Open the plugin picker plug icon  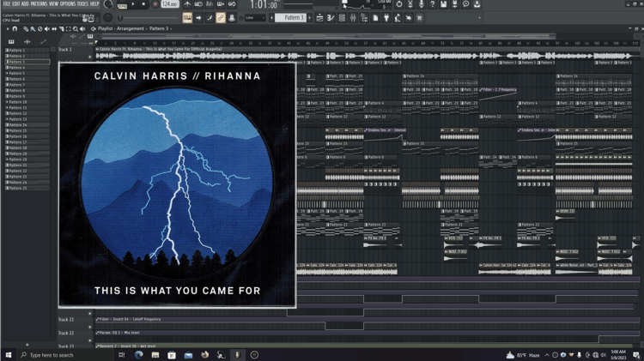[x=386, y=18]
